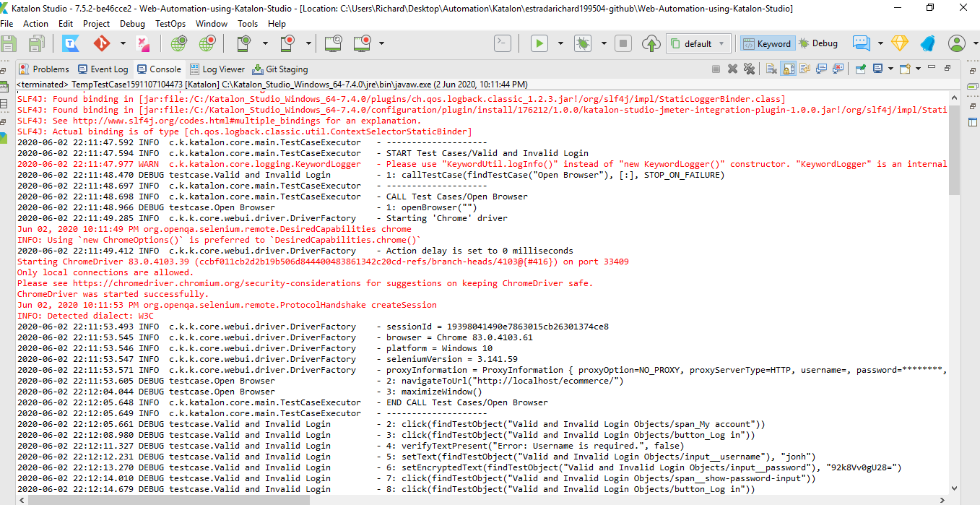This screenshot has height=505, width=980.
Task: Open the File menu
Action: coord(6,23)
